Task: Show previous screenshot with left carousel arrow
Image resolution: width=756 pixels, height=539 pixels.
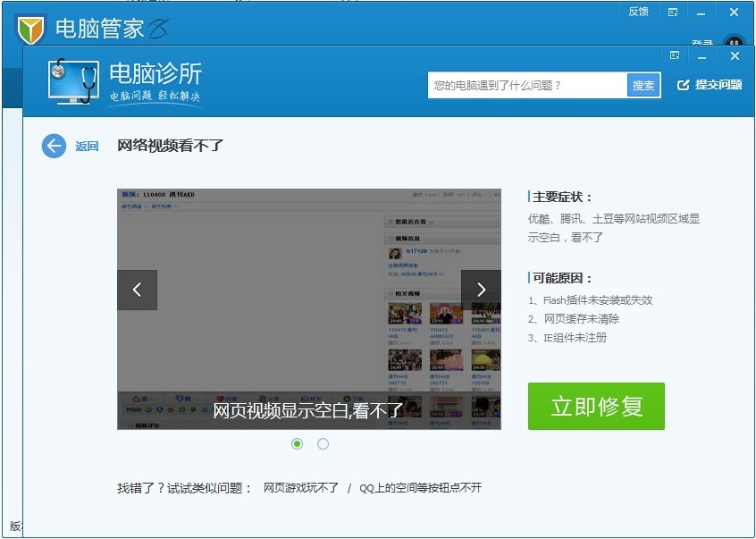Action: click(x=137, y=290)
